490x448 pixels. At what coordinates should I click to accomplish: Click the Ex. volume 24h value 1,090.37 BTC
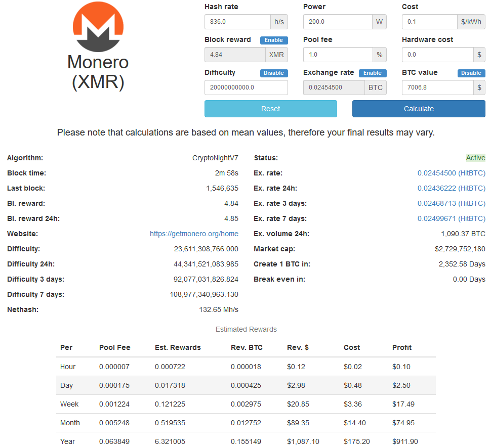(x=463, y=234)
